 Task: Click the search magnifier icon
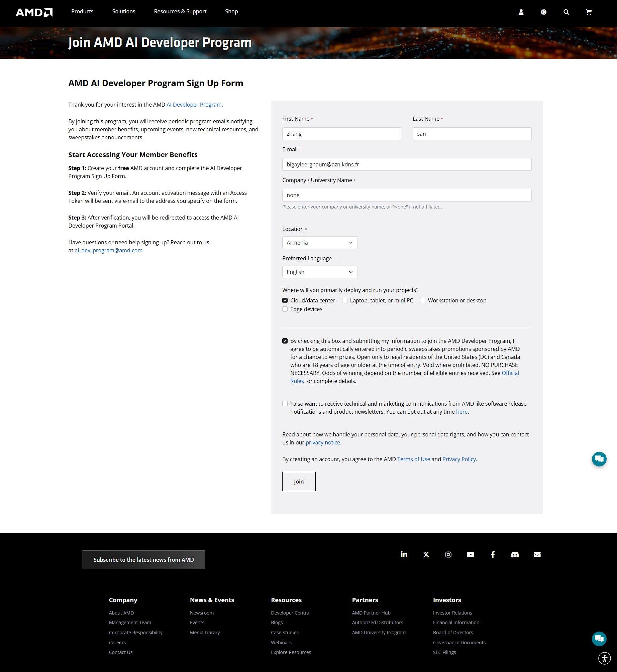point(566,12)
